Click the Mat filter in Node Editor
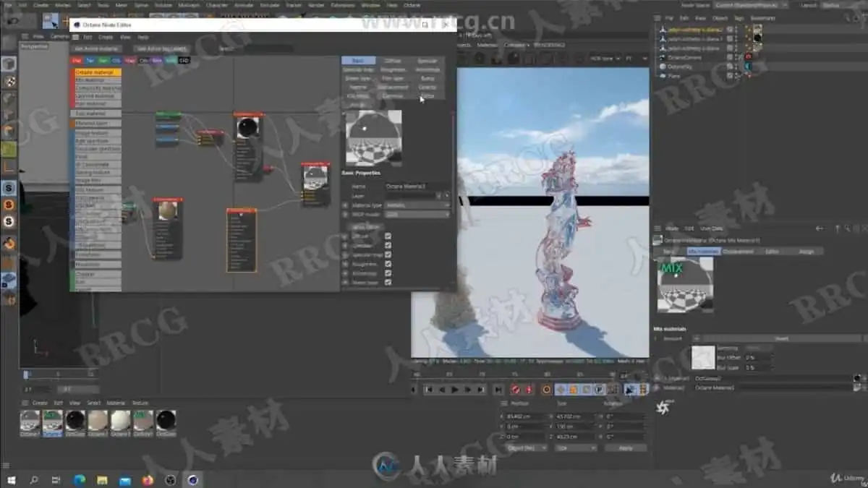This screenshot has height=488, width=868. point(77,61)
